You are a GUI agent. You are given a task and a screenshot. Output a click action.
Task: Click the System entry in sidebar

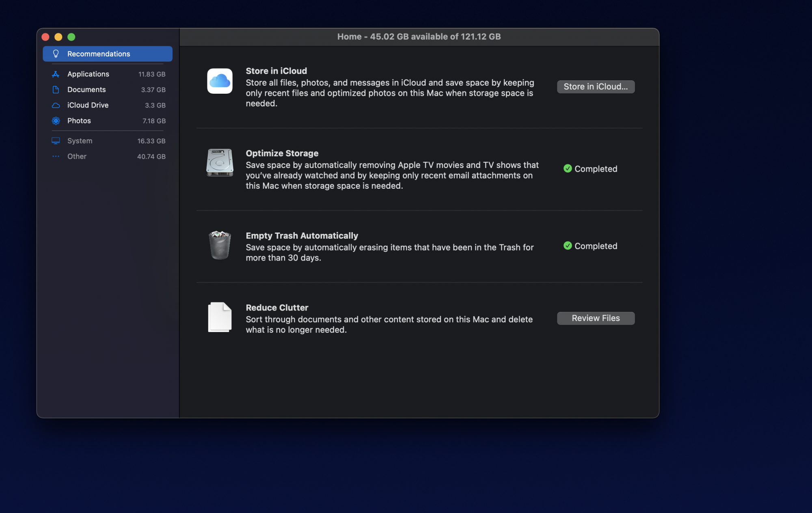click(108, 141)
